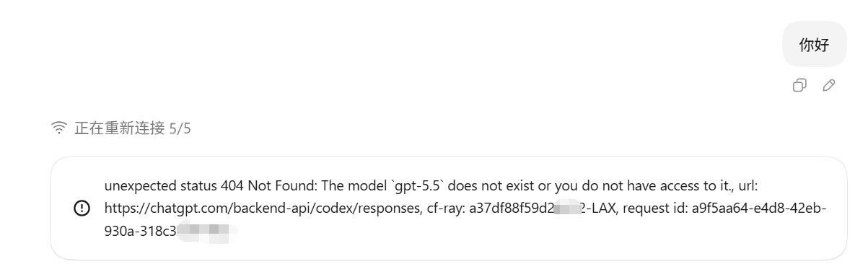The height and width of the screenshot is (277, 868).
Task: Click the Wi-Fi reconnecting status icon
Action: 58,128
